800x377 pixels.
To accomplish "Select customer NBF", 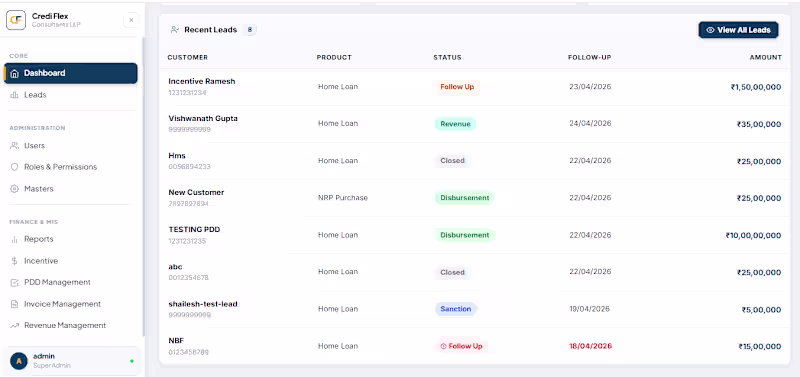I will [x=176, y=341].
